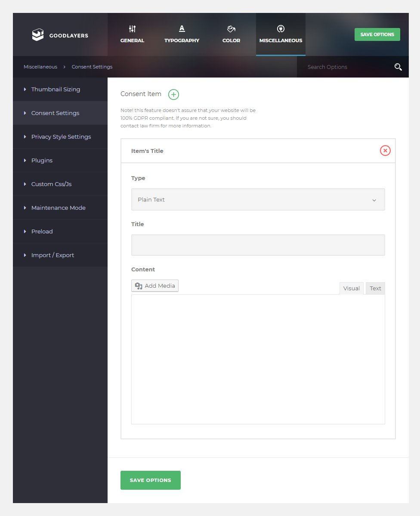420x516 pixels.
Task: Click arrow beside Preload
Action: pos(25,231)
